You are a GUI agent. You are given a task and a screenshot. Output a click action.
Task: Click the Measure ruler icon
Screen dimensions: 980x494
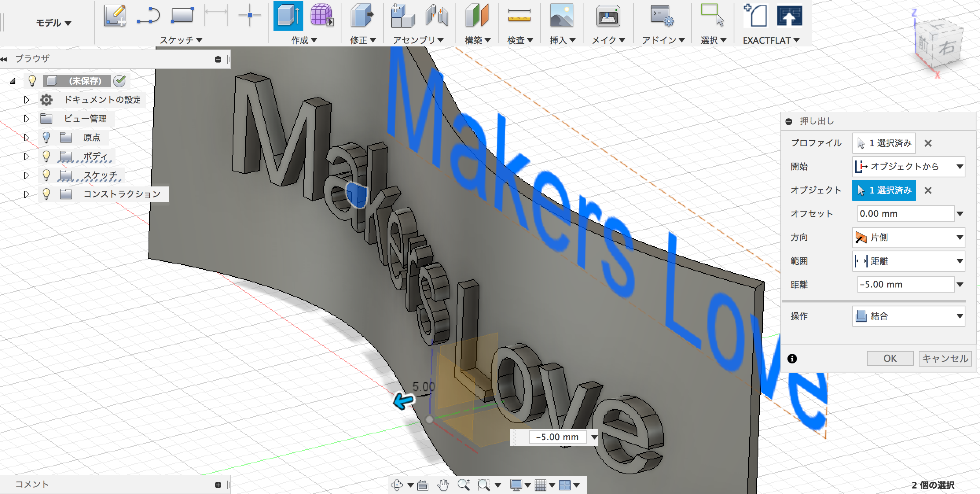[519, 16]
